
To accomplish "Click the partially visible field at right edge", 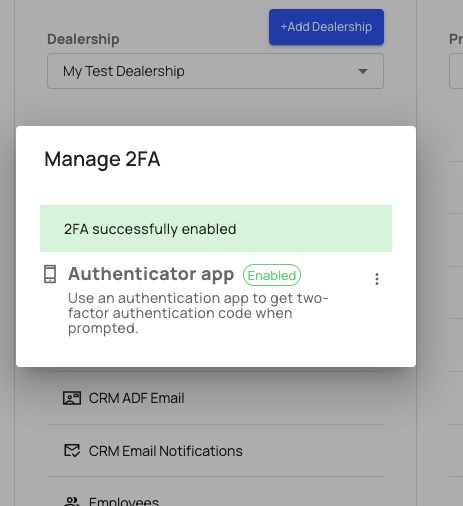I will point(456,71).
